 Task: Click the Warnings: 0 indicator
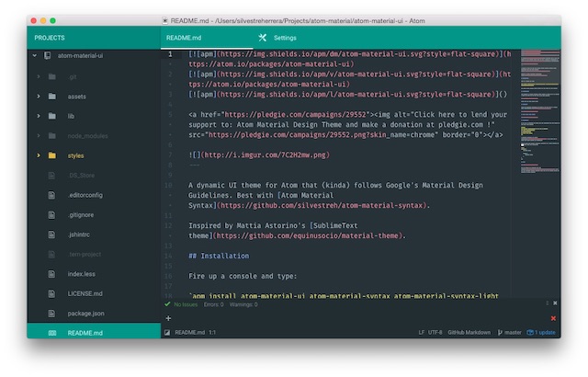(x=243, y=304)
